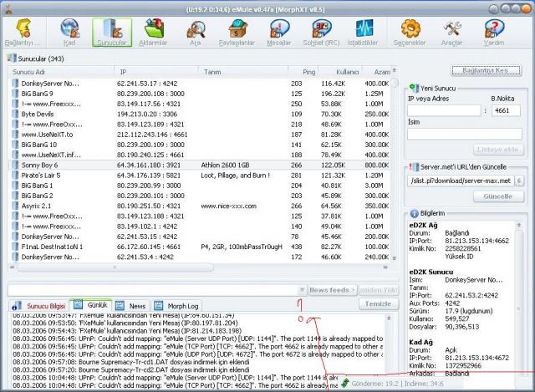Click the Güncelle update button
535x392 pixels.
[x=498, y=196]
